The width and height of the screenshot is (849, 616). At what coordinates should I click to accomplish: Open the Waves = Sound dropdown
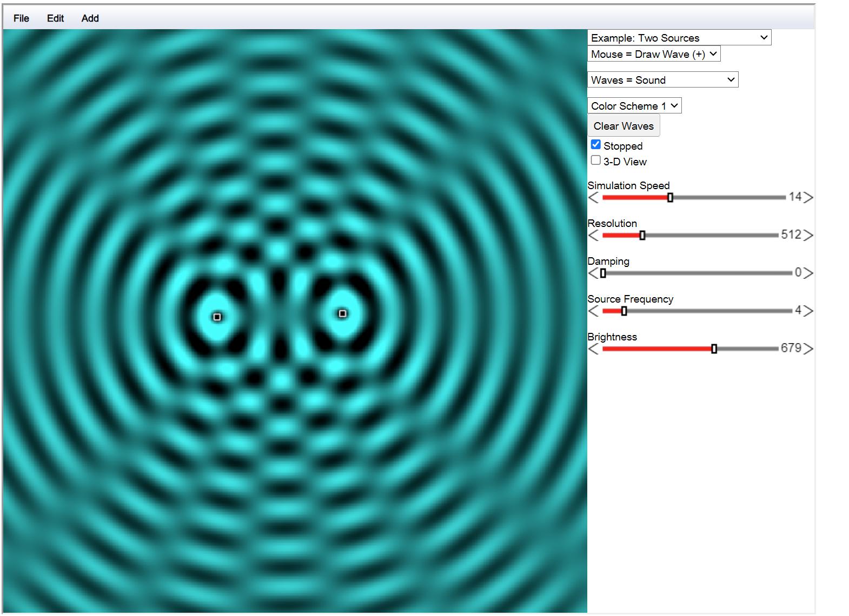point(662,80)
